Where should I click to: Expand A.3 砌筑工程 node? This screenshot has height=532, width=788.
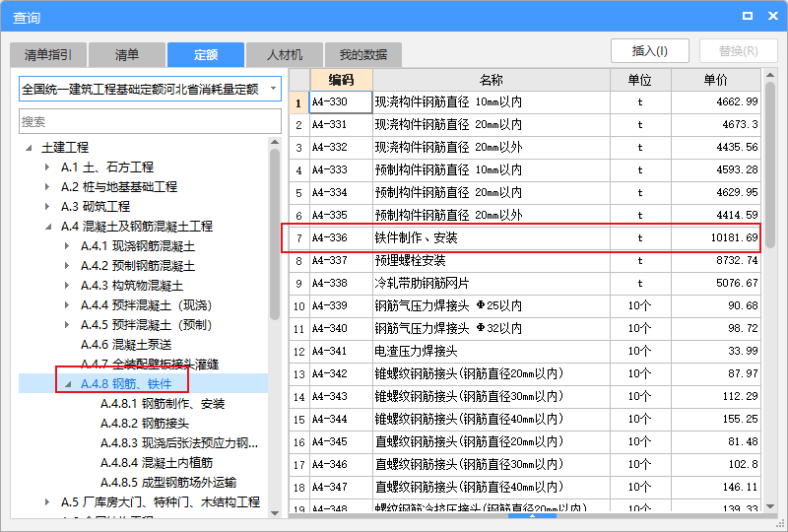pos(47,207)
